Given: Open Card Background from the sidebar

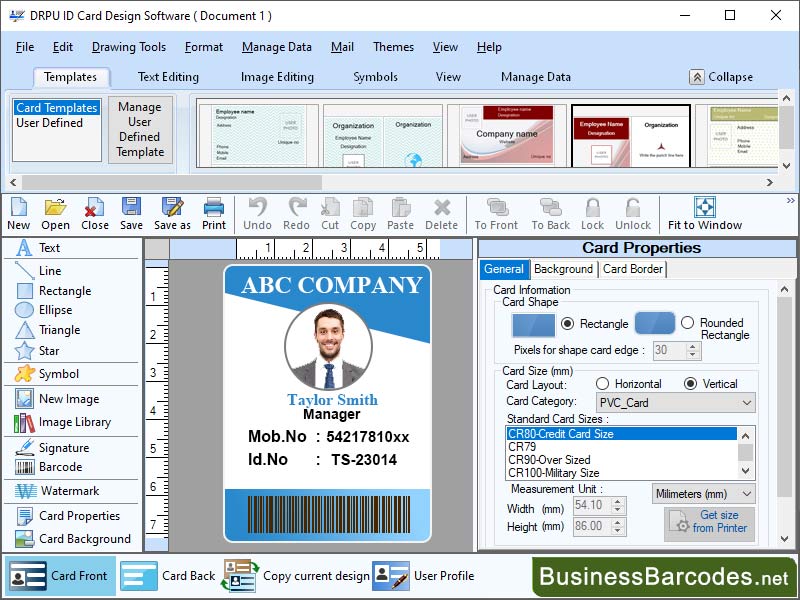Looking at the screenshot, I should [71, 539].
